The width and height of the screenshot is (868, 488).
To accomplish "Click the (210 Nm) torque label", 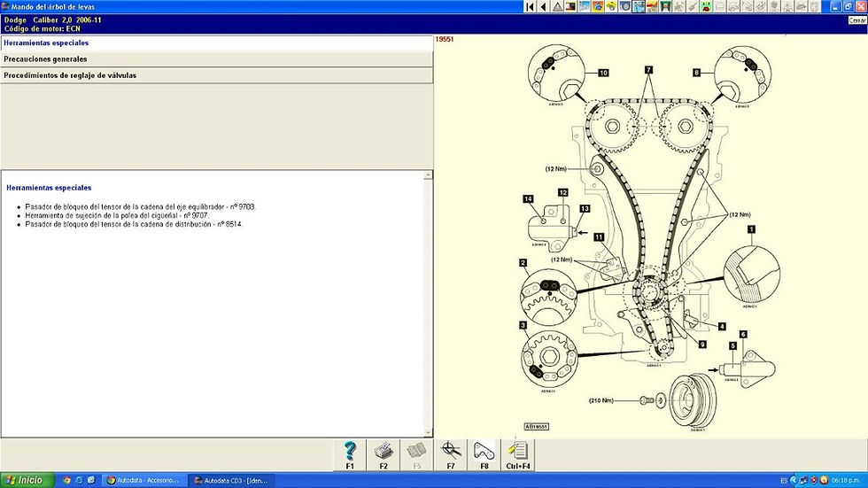I will click(x=601, y=400).
